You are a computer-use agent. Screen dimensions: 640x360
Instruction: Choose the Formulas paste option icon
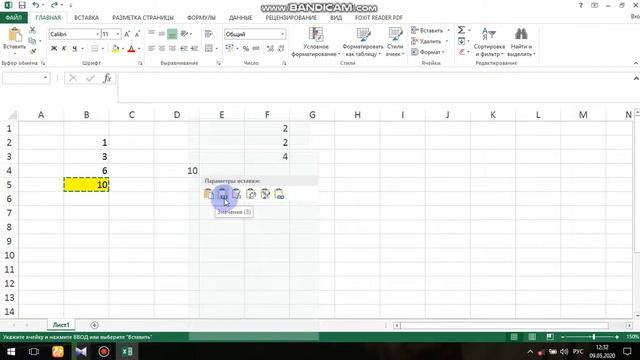[236, 194]
